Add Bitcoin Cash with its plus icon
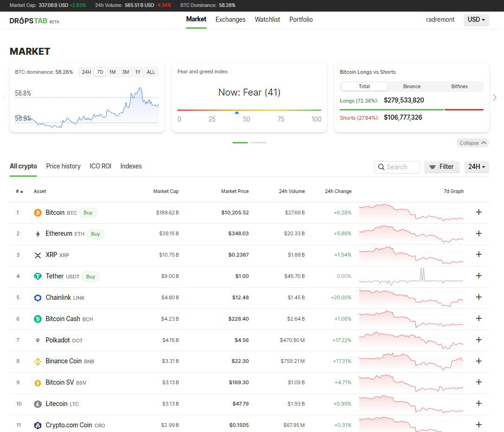 (x=478, y=318)
